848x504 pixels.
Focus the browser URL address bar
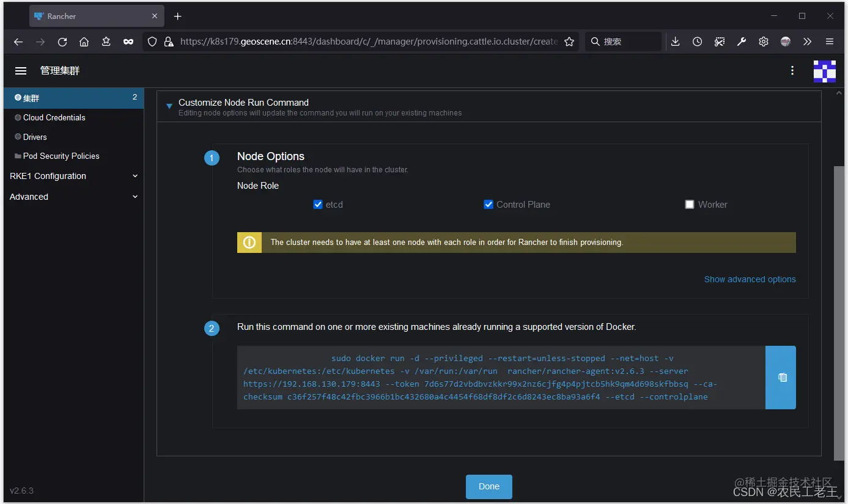[369, 42]
